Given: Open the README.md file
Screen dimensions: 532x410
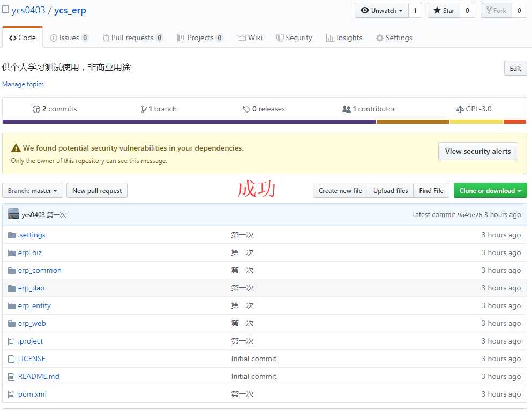Looking at the screenshot, I should (39, 376).
